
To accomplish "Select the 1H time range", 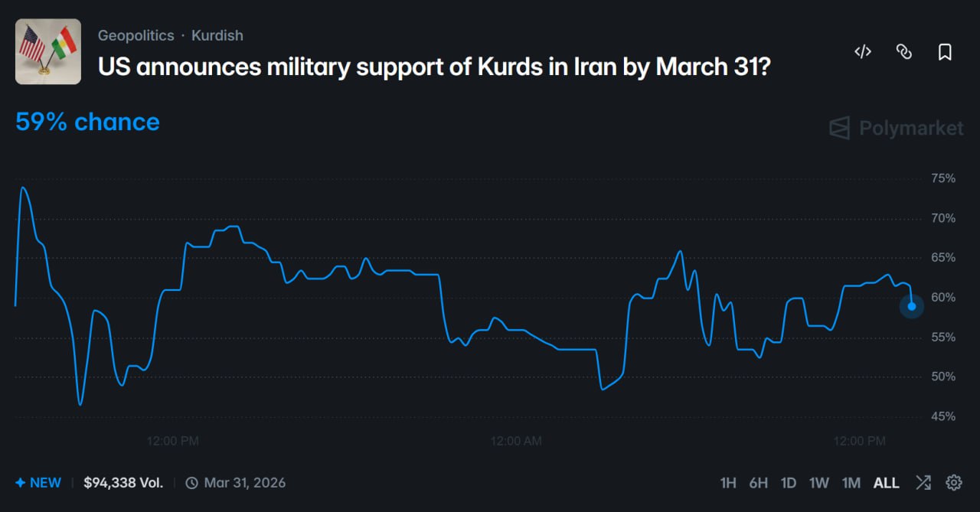I will [x=728, y=483].
